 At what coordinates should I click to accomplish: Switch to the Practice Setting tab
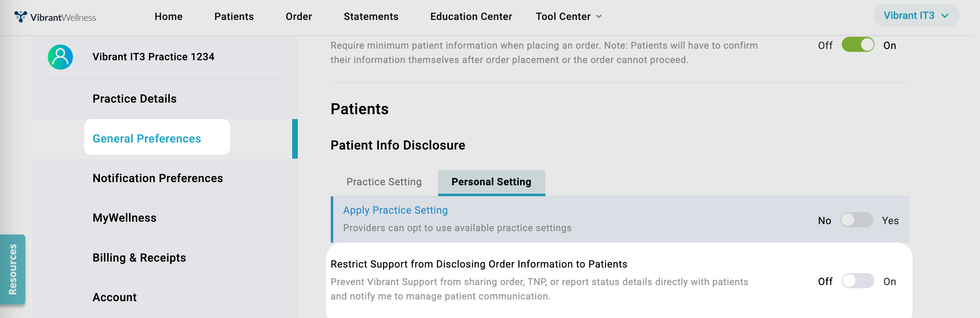(384, 182)
